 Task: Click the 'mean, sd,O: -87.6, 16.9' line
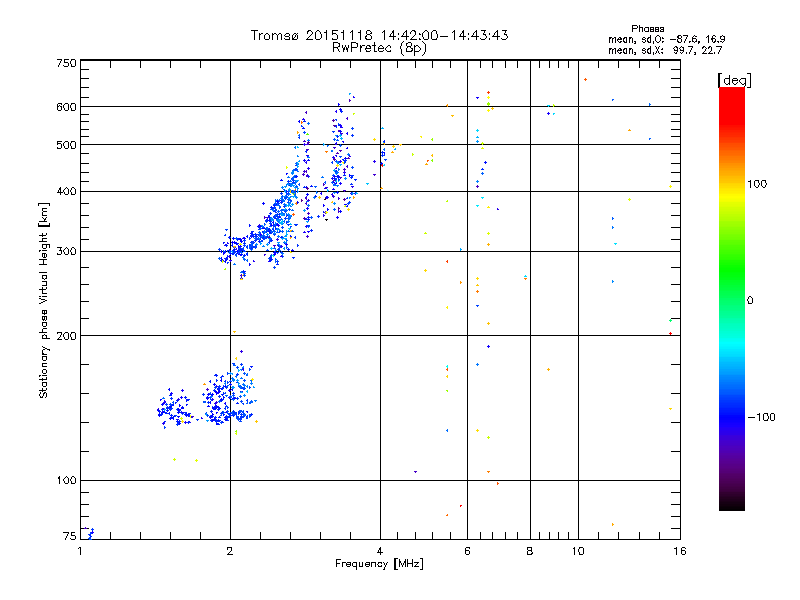tap(666, 39)
